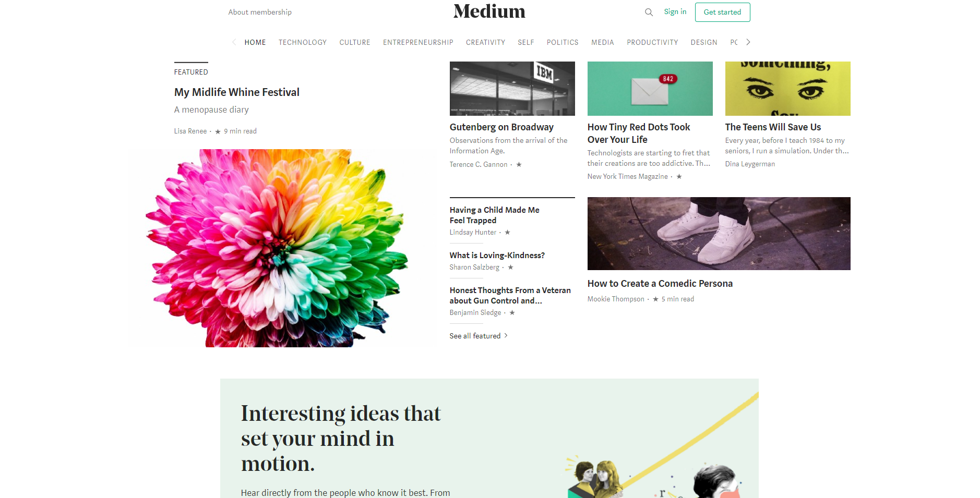Open the IBM storefront thumbnail
Image resolution: width=980 pixels, height=498 pixels.
point(512,89)
